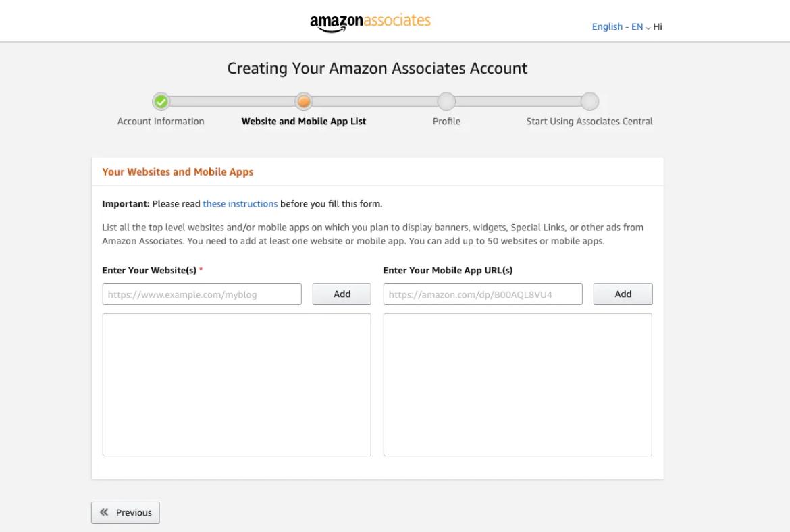Click the last grey step circle
790x532 pixels.
pyautogui.click(x=589, y=101)
